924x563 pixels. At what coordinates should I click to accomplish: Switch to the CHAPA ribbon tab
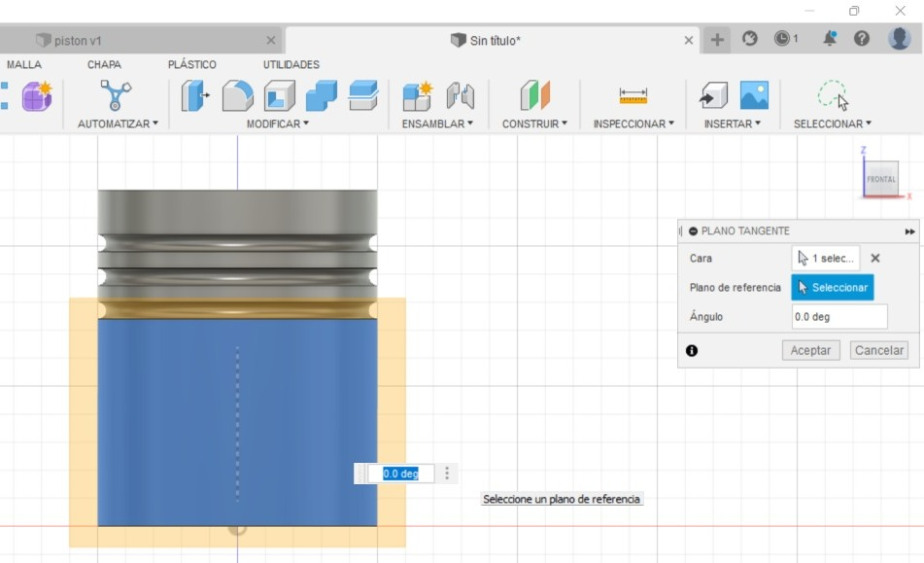(x=104, y=64)
